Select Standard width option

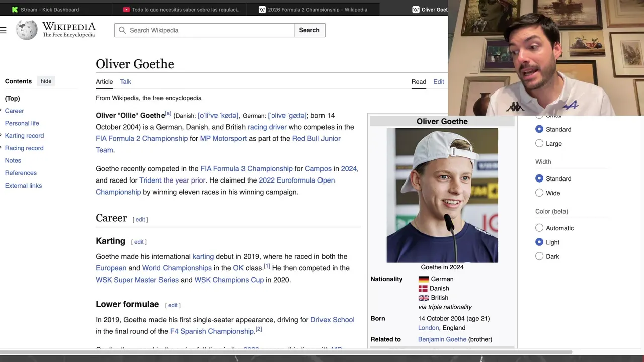pos(539,178)
